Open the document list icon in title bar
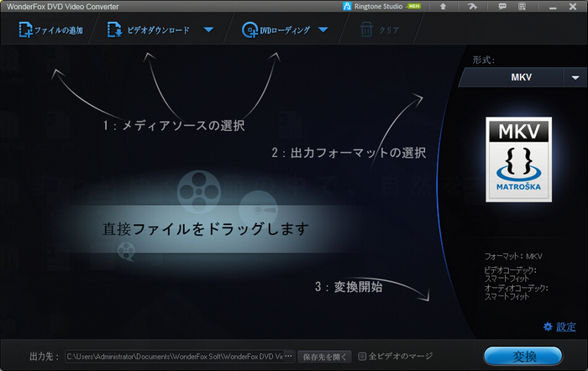 (x=522, y=7)
